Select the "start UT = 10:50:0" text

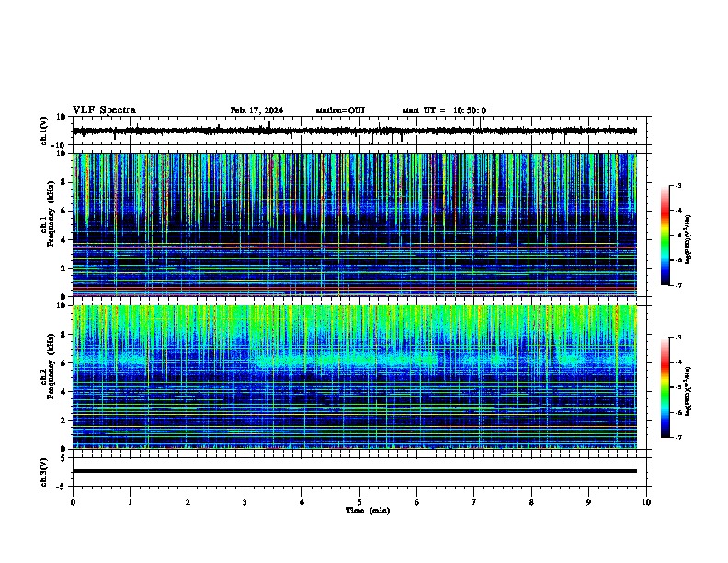(444, 110)
